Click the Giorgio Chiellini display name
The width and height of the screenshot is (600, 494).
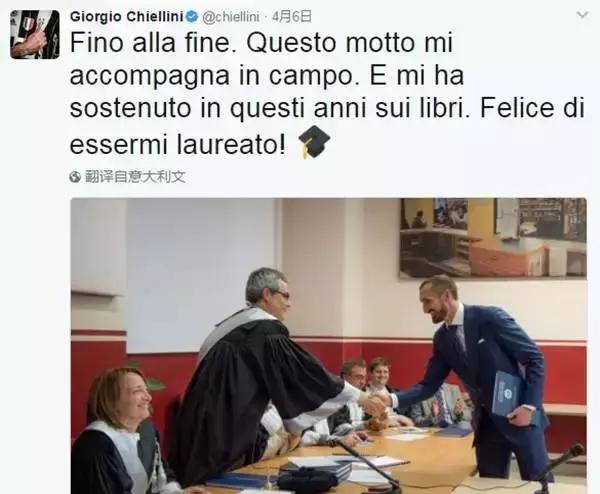coord(127,17)
